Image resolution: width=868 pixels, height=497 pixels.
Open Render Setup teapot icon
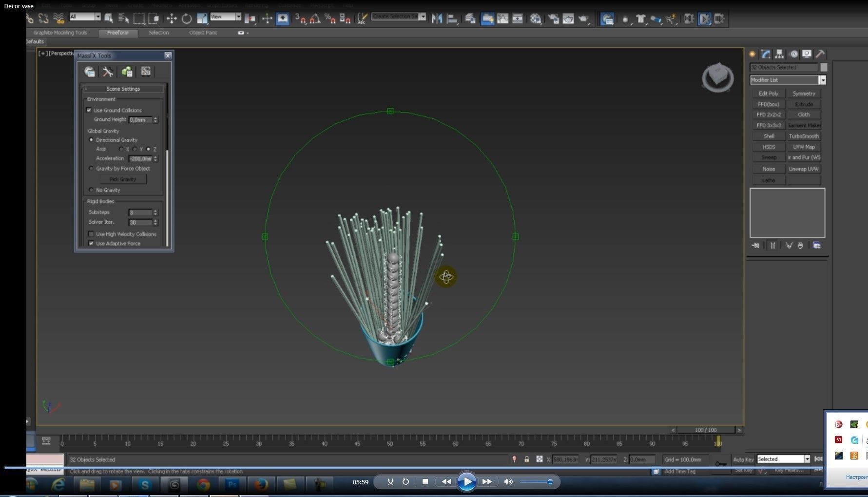pos(553,19)
